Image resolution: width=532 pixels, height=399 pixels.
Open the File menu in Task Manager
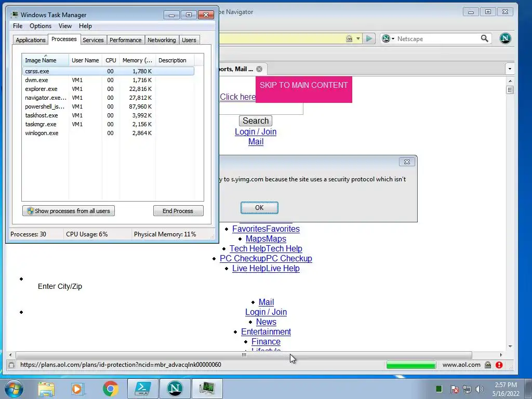[x=18, y=26]
